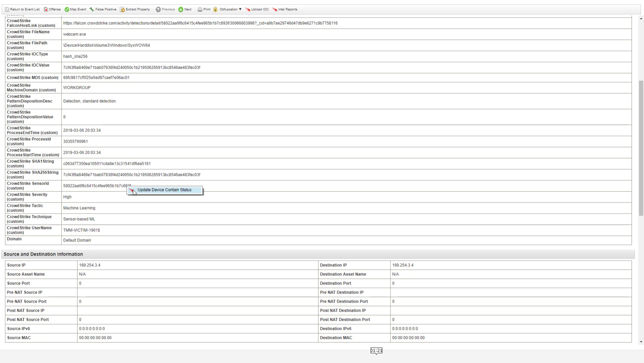
Task: Click the Destination Asset Name N/A value
Action: point(395,274)
